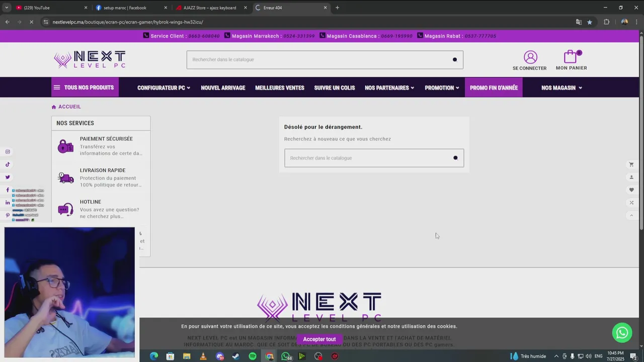This screenshot has height=362, width=644.
Task: Expand the Configurateur PC menu
Action: tap(164, 88)
